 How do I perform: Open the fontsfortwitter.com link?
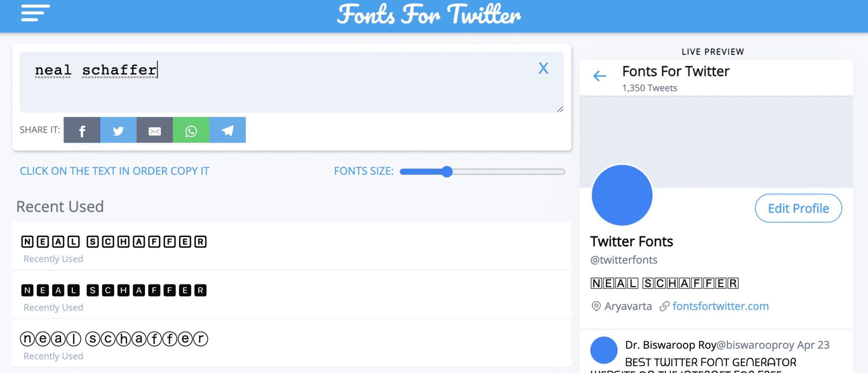coord(721,306)
